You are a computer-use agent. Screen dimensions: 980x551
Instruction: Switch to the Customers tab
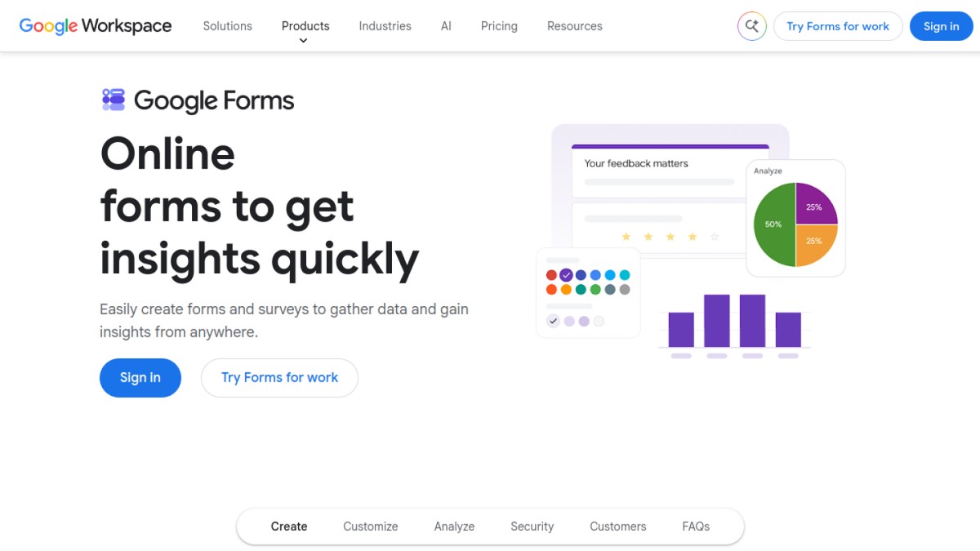coord(618,527)
